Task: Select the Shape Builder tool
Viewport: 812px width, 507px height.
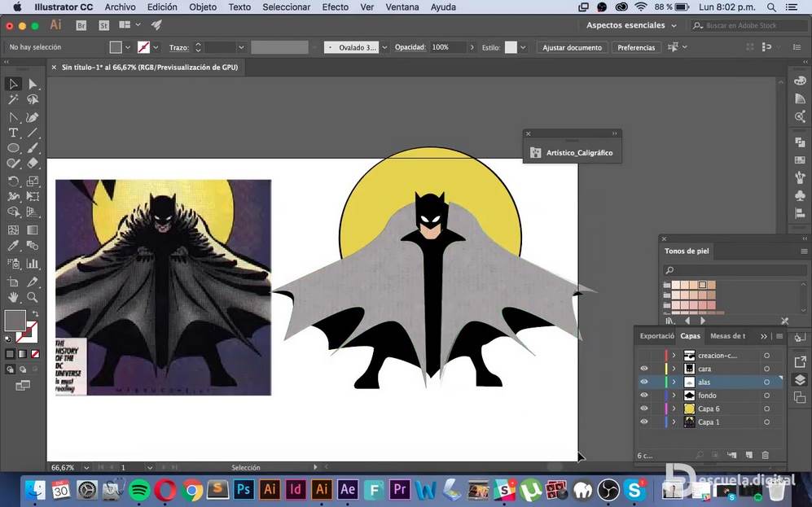Action: point(13,212)
